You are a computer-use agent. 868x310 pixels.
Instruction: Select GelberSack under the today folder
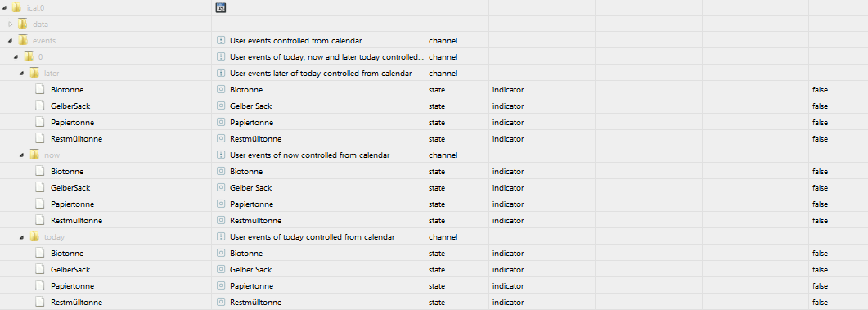pyautogui.click(x=70, y=270)
